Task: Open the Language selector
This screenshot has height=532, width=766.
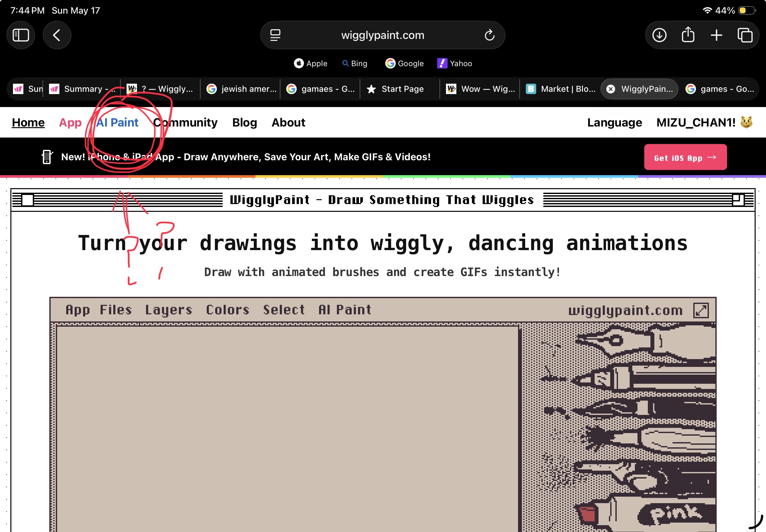Action: point(615,122)
